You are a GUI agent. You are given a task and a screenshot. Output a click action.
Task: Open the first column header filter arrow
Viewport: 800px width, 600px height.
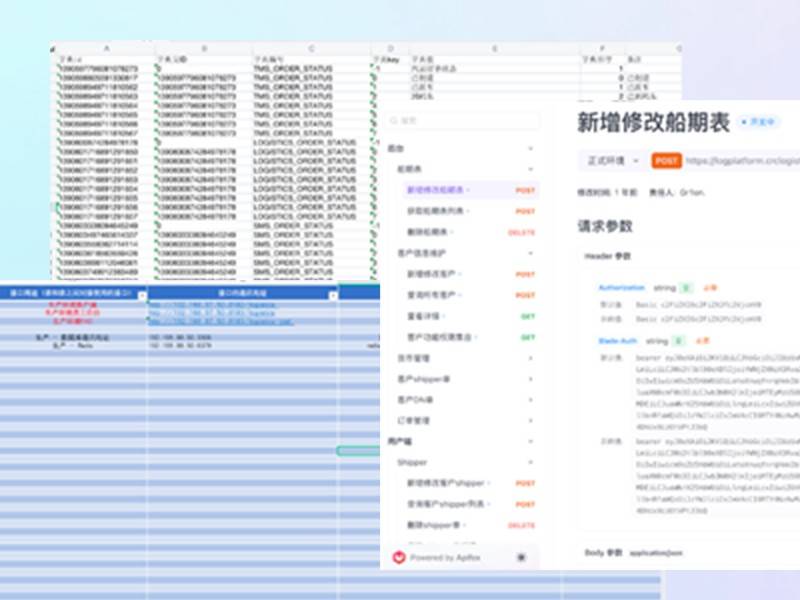pos(142,295)
